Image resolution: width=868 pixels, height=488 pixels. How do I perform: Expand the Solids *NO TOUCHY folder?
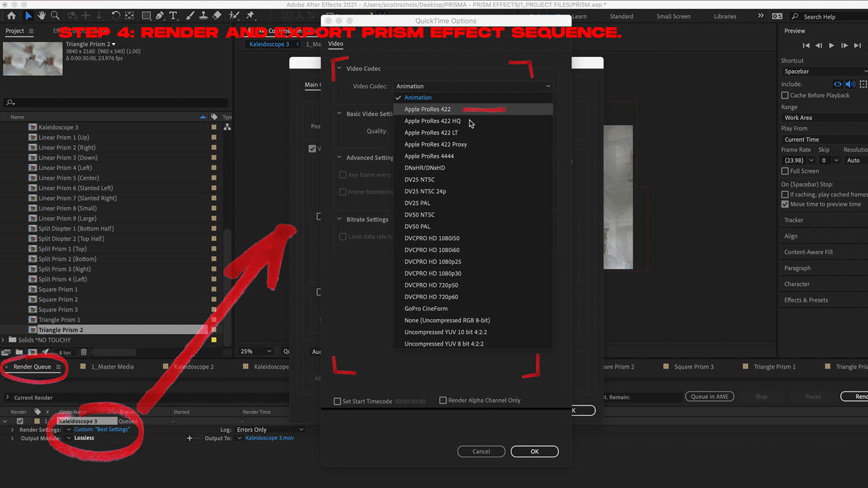pos(4,340)
